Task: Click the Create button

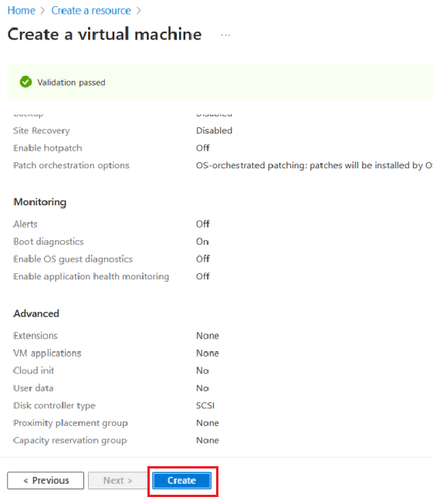Action: click(x=181, y=481)
